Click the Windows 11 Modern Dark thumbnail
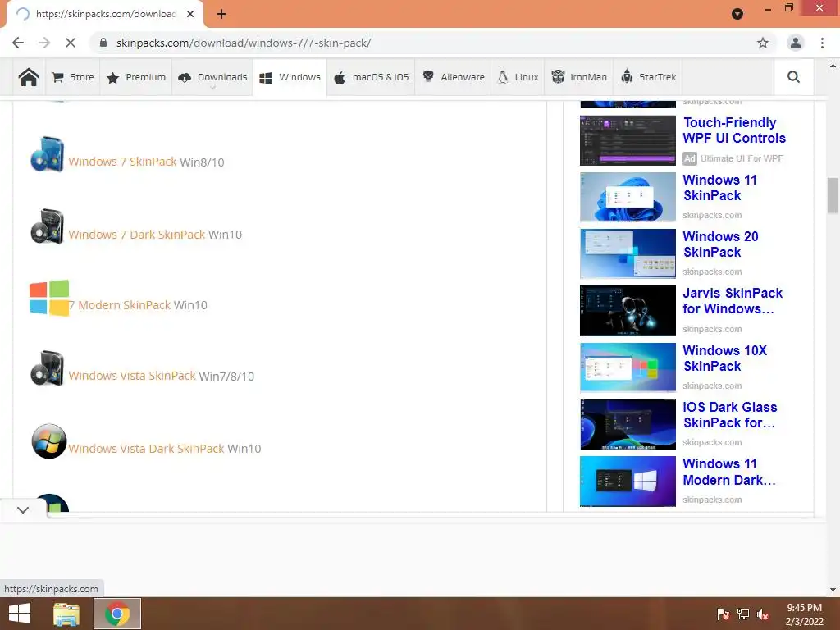 tap(628, 481)
